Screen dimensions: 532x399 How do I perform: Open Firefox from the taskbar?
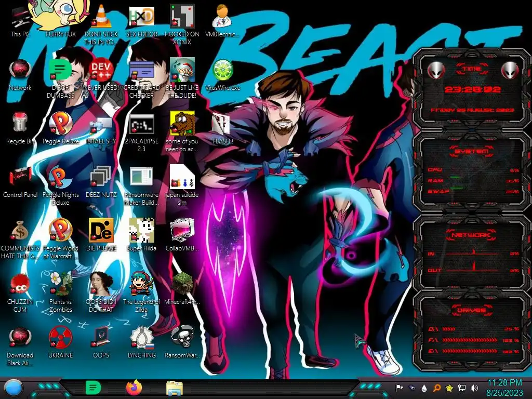tap(134, 388)
